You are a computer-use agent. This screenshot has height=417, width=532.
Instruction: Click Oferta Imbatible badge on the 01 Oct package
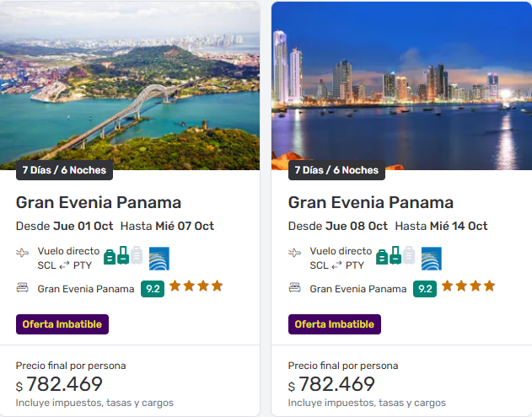pos(62,324)
